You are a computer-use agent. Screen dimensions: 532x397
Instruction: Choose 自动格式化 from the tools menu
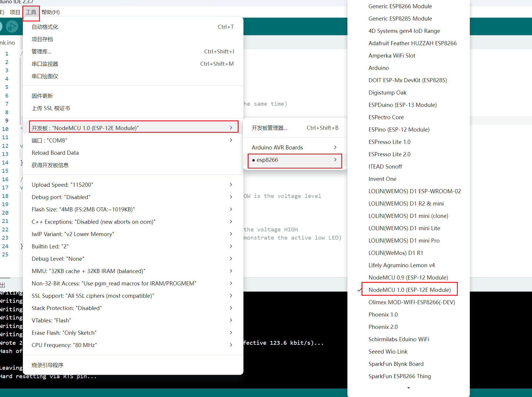45,27
